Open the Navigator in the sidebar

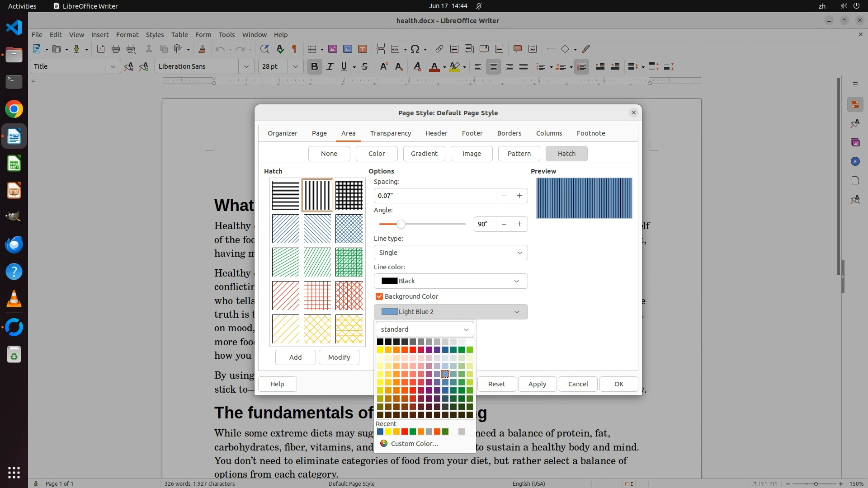(855, 161)
